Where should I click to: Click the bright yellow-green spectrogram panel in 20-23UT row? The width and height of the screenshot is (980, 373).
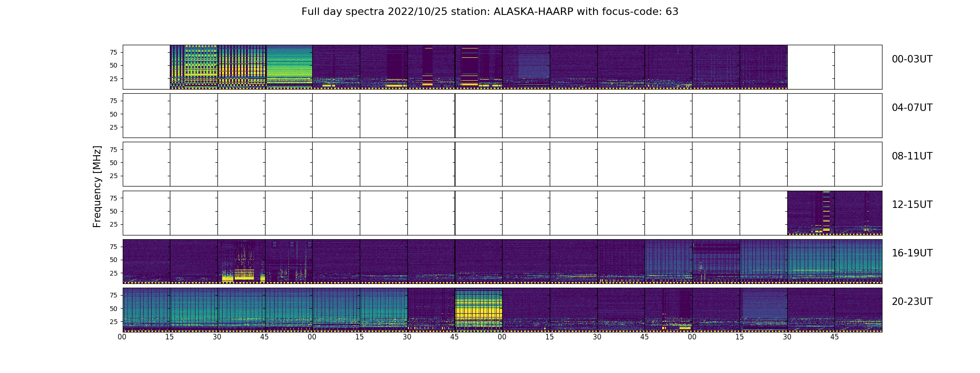tap(478, 310)
